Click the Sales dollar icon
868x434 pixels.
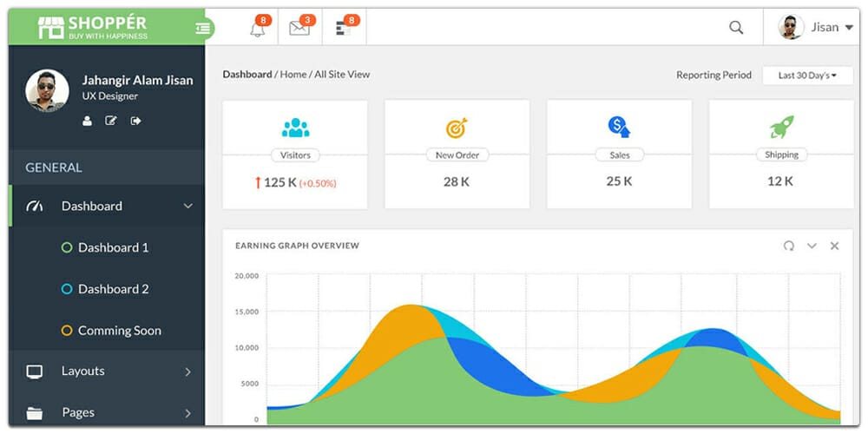coord(620,128)
